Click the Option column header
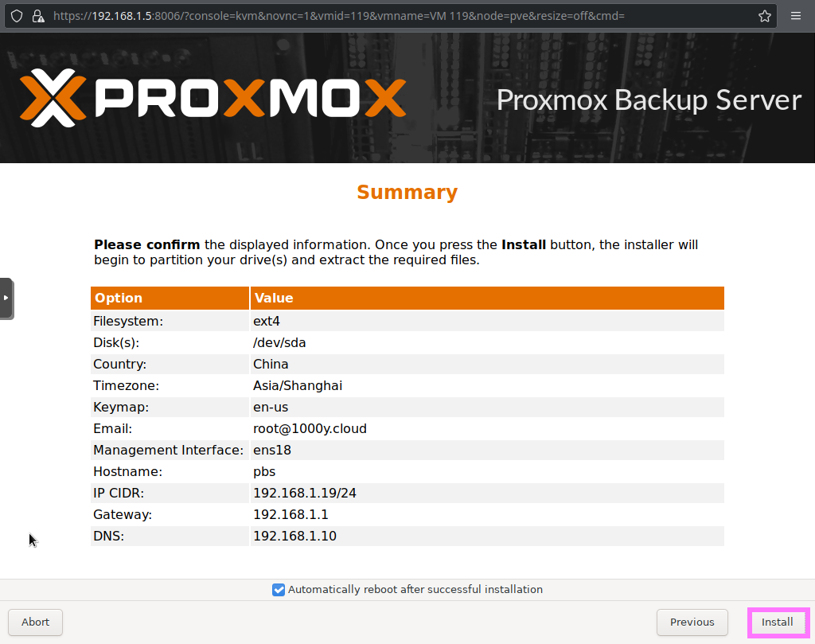This screenshot has height=644, width=815. [x=119, y=299]
